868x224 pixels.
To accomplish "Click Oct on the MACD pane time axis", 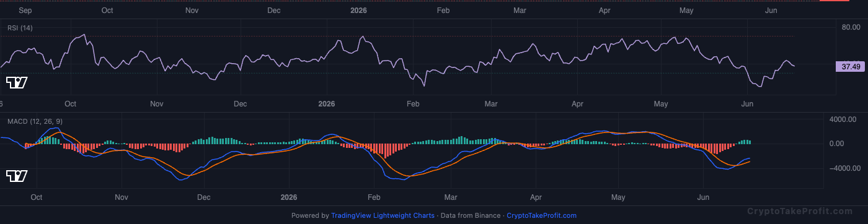I will click(36, 197).
